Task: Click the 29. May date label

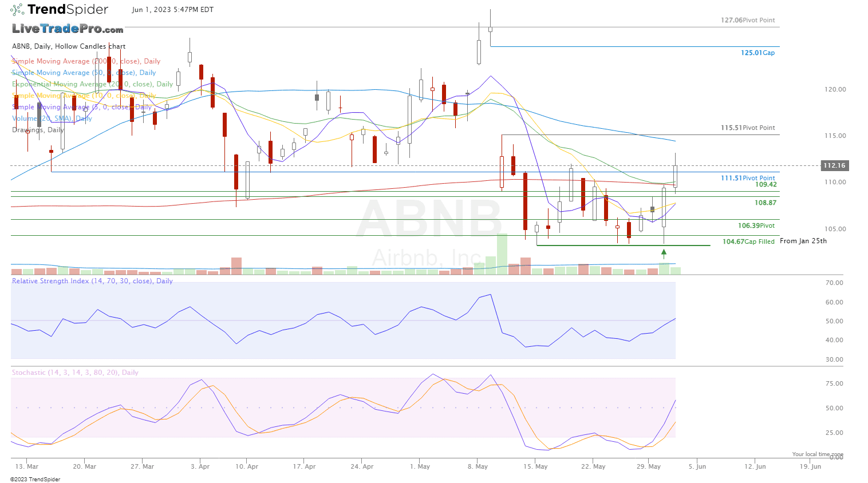Action: tap(649, 466)
